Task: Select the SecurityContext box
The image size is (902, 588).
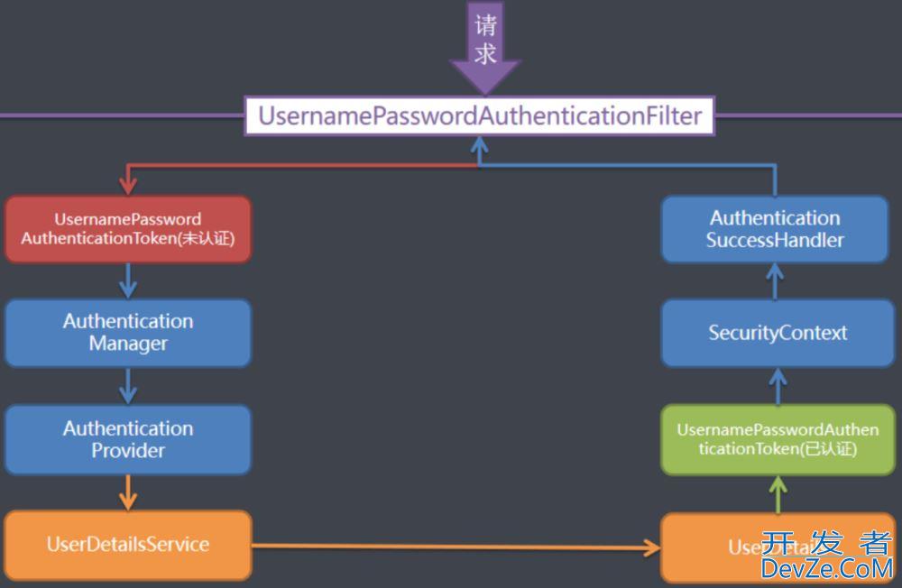Action: (778, 333)
